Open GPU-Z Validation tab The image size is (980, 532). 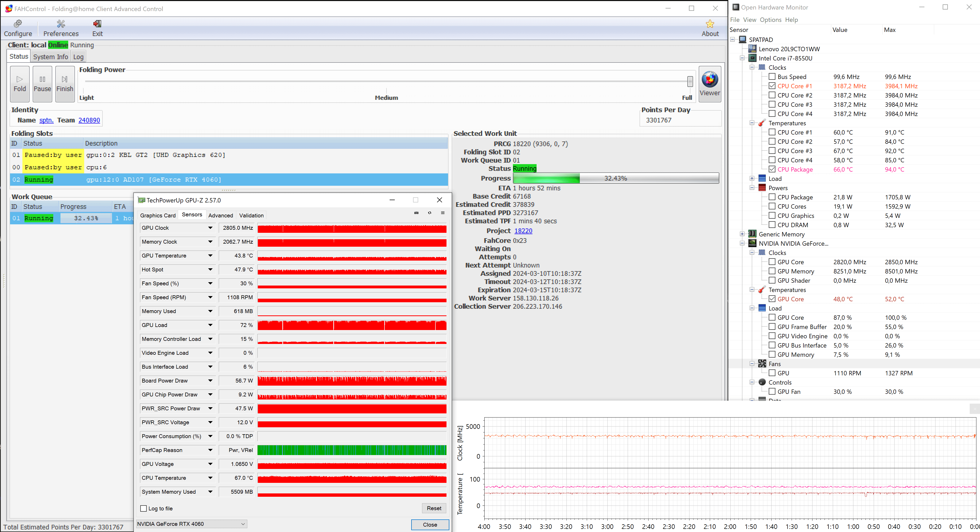(251, 215)
